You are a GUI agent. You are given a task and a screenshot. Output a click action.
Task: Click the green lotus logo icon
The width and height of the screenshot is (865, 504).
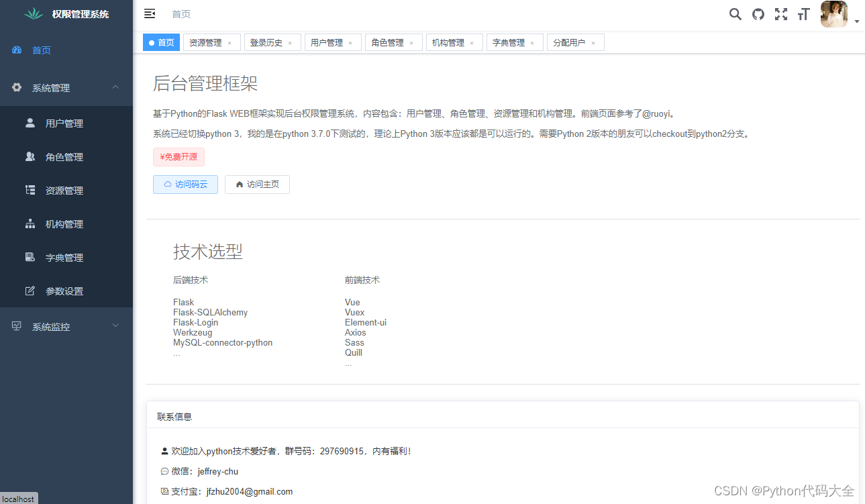coord(33,13)
